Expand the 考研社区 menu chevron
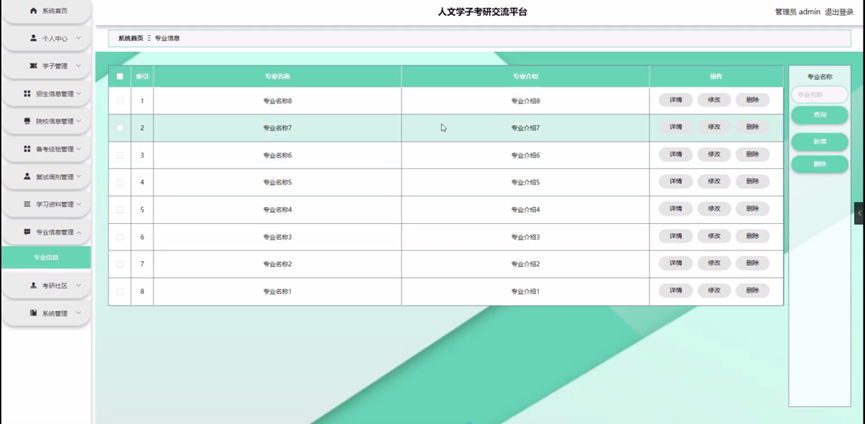Screen dimensions: 865x424 (x=78, y=286)
